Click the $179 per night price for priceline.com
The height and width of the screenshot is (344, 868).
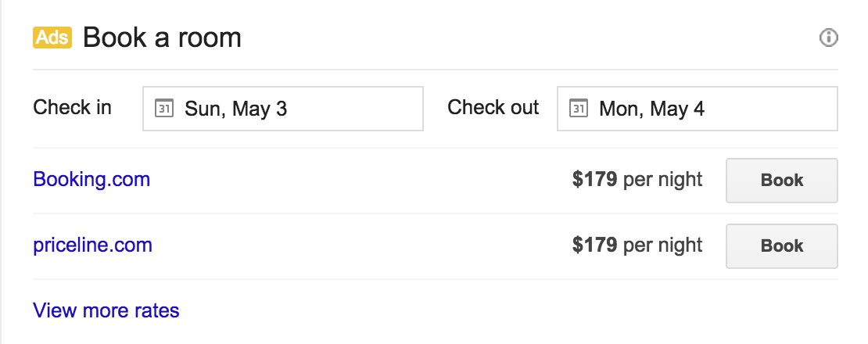pos(637,245)
